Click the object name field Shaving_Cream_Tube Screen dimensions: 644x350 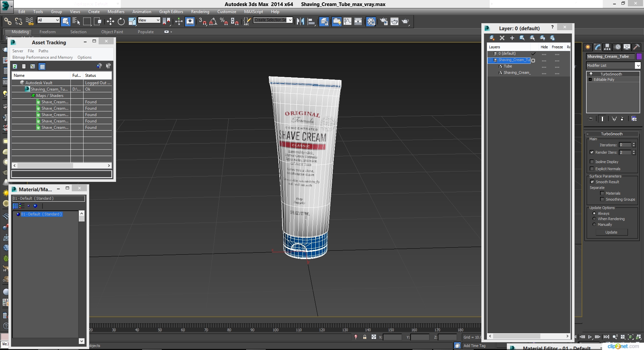(x=610, y=56)
